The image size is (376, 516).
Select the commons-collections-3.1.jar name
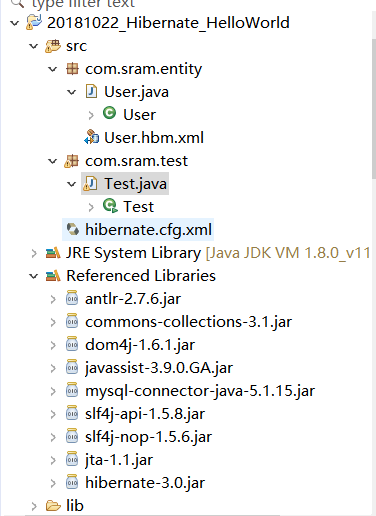tap(188, 322)
